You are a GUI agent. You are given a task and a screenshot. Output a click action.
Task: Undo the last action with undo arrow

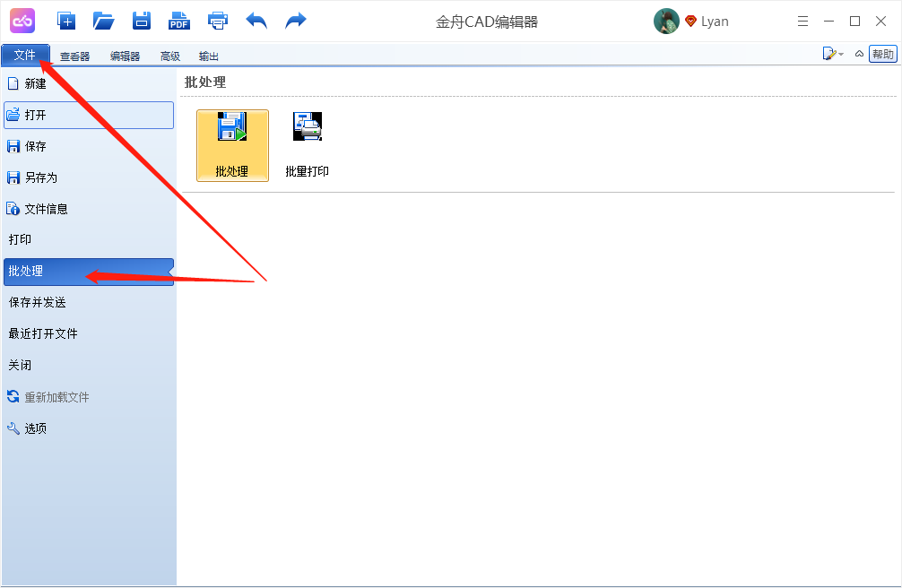click(256, 21)
